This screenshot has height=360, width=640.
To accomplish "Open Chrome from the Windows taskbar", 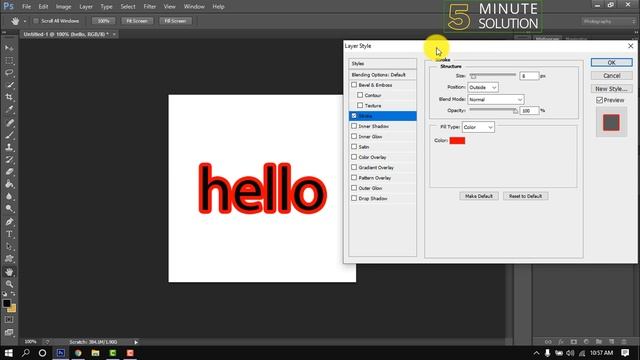I will pos(78,353).
